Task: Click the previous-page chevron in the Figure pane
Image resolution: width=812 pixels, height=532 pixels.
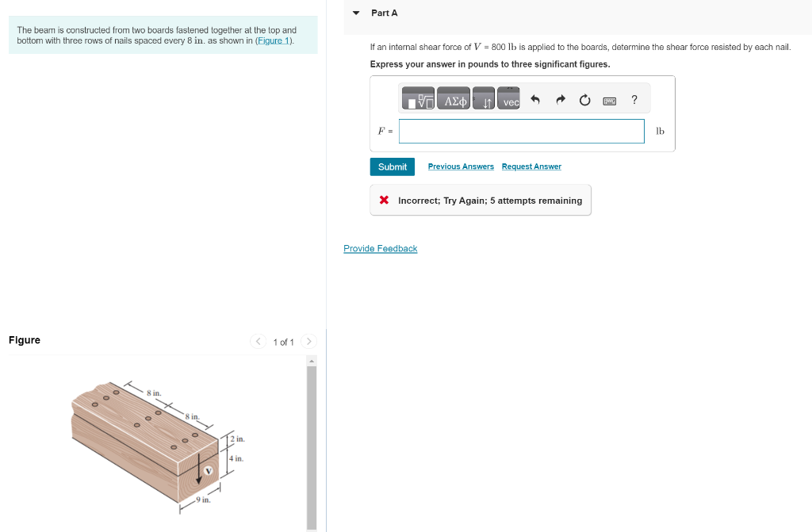Action: (258, 341)
